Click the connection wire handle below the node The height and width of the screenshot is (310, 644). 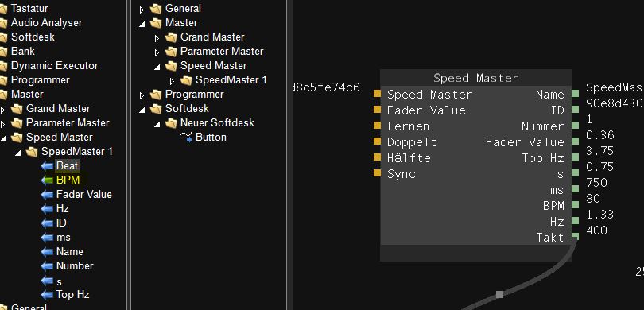499,294
